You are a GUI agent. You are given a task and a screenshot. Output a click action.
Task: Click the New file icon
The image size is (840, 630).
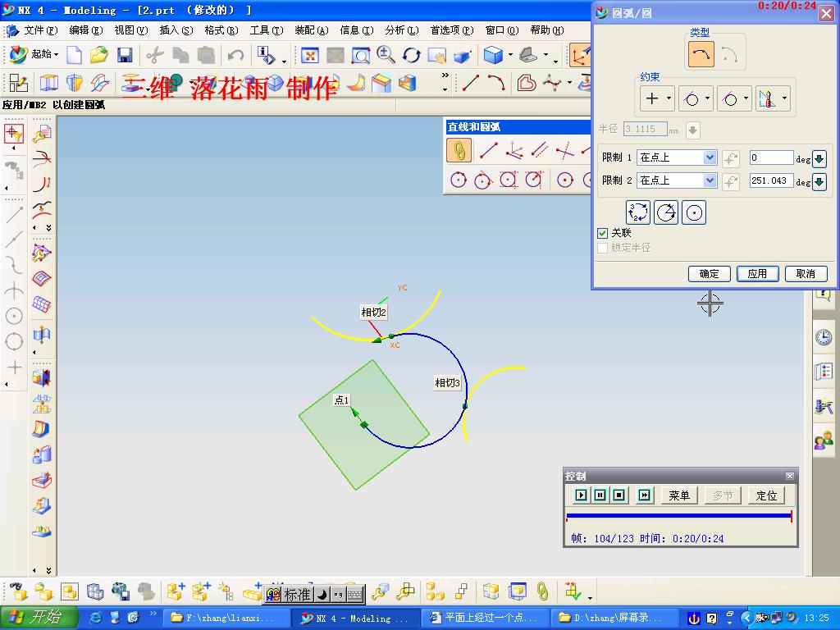[75, 55]
